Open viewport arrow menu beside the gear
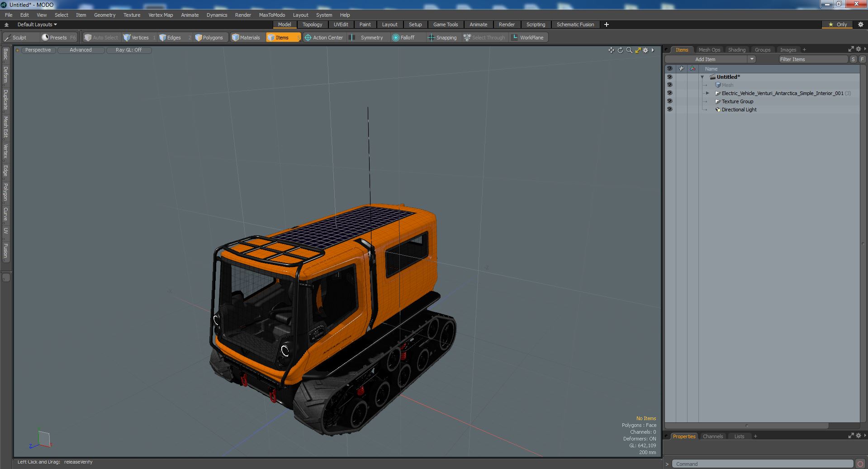868x469 pixels. pos(653,50)
